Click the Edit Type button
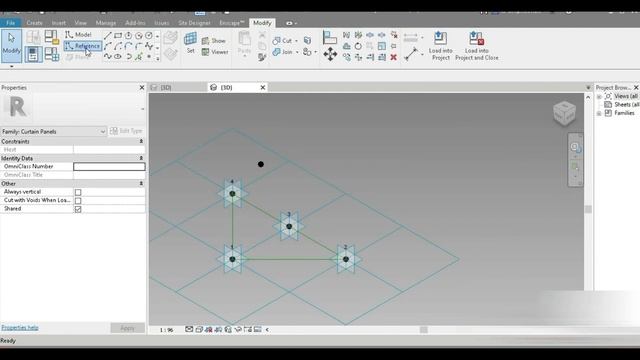 point(126,131)
